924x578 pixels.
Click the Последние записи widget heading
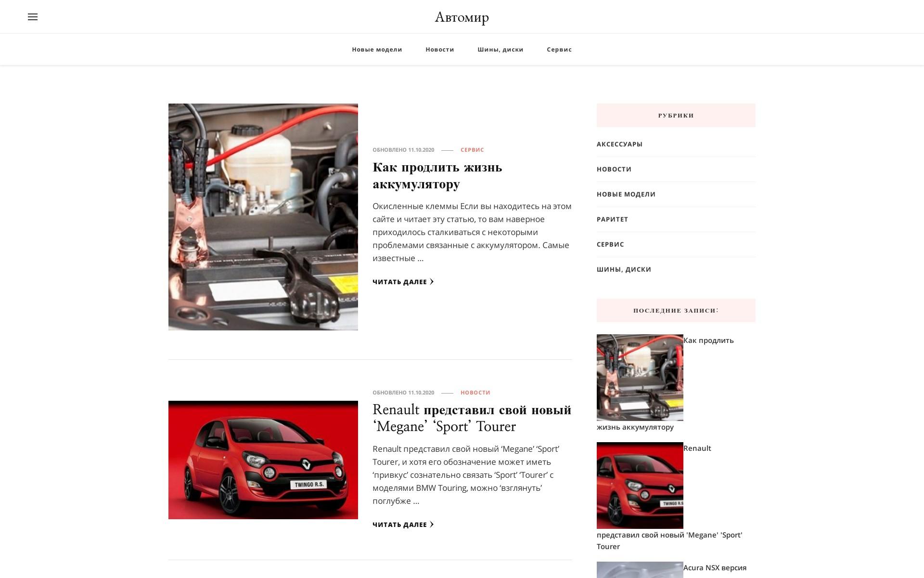676,310
